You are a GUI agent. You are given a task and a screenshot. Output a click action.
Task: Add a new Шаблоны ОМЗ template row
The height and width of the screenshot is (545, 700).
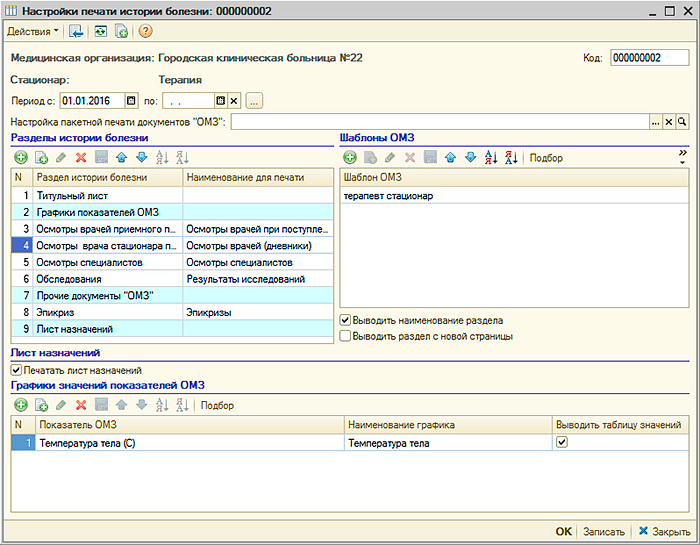[x=350, y=157]
